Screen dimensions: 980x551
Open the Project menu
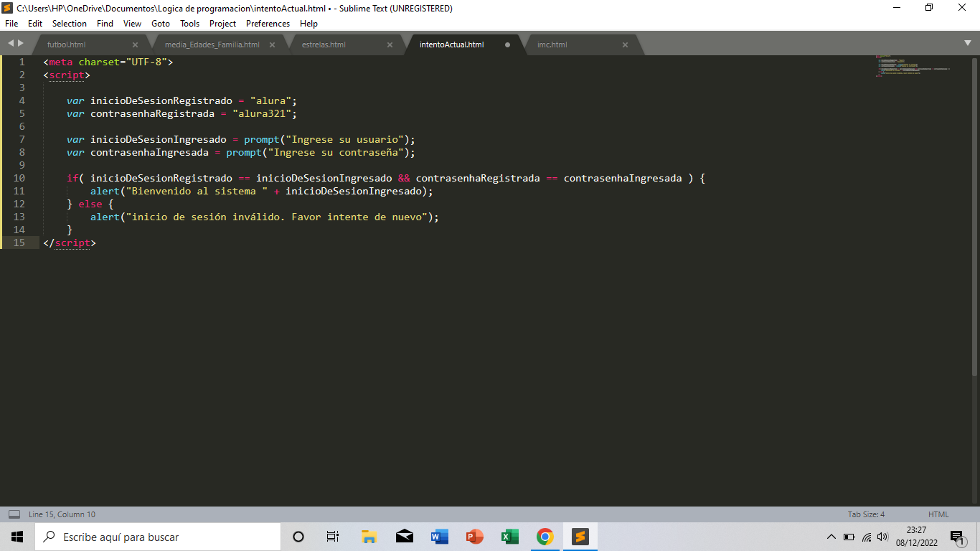coord(223,24)
